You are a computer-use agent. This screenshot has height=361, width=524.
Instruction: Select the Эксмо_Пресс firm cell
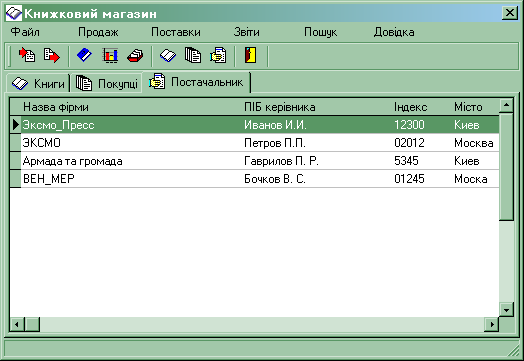tap(132, 125)
